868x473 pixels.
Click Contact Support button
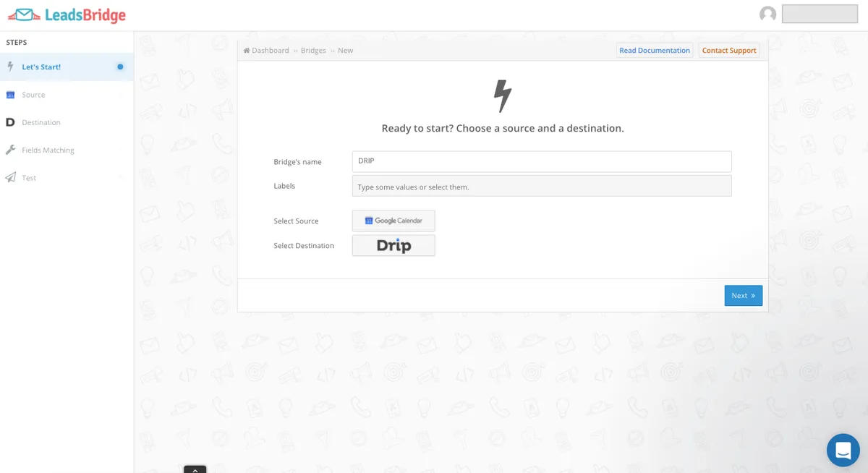[729, 51]
